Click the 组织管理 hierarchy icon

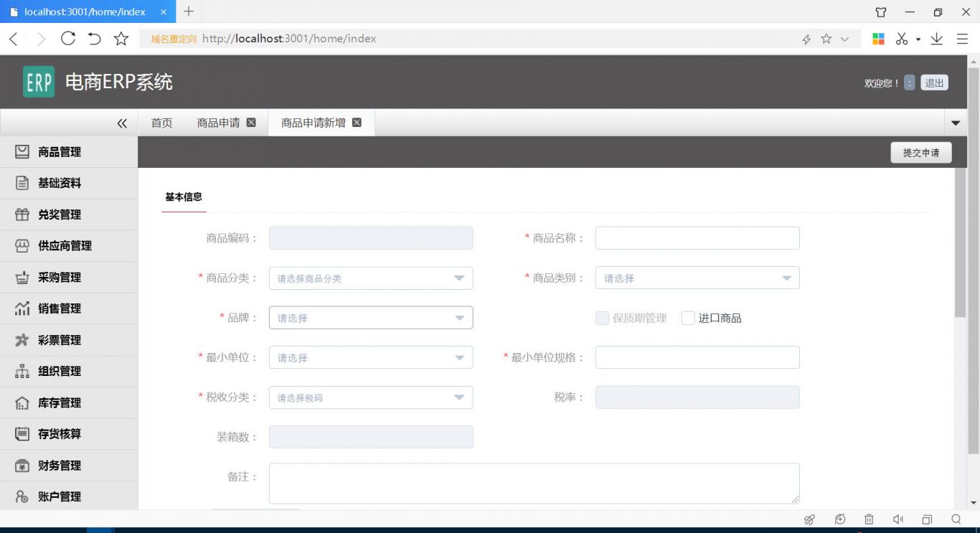click(22, 371)
